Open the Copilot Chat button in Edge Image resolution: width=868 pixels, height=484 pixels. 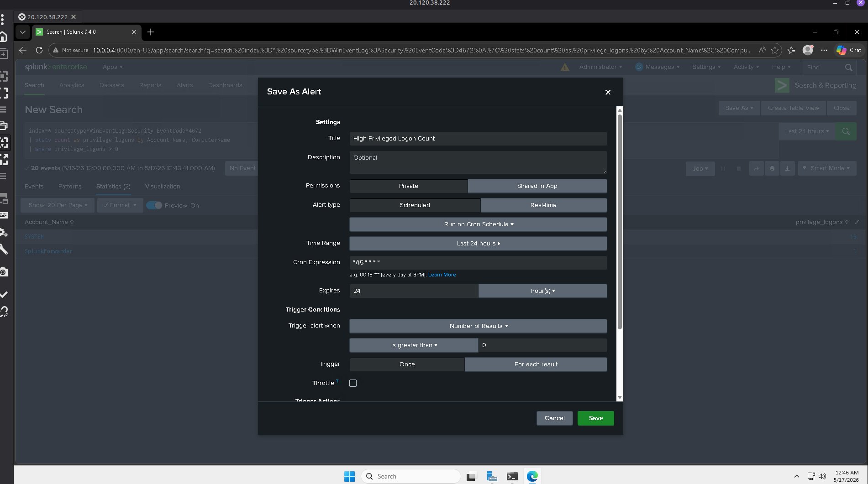pyautogui.click(x=849, y=50)
